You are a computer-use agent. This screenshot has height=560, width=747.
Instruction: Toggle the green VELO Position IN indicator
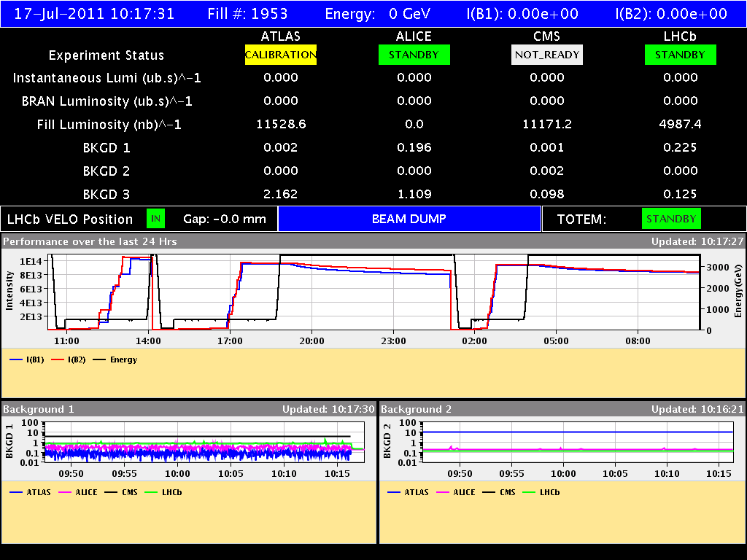(x=155, y=218)
